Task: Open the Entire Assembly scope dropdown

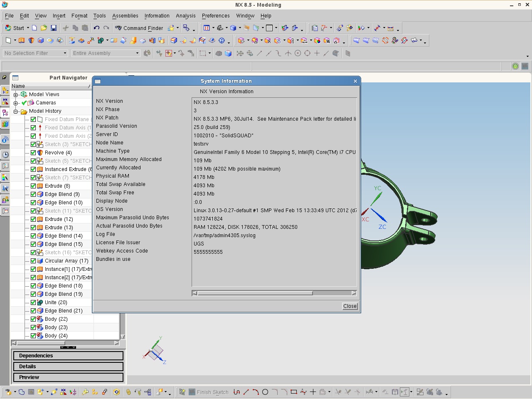Action: click(x=106, y=53)
